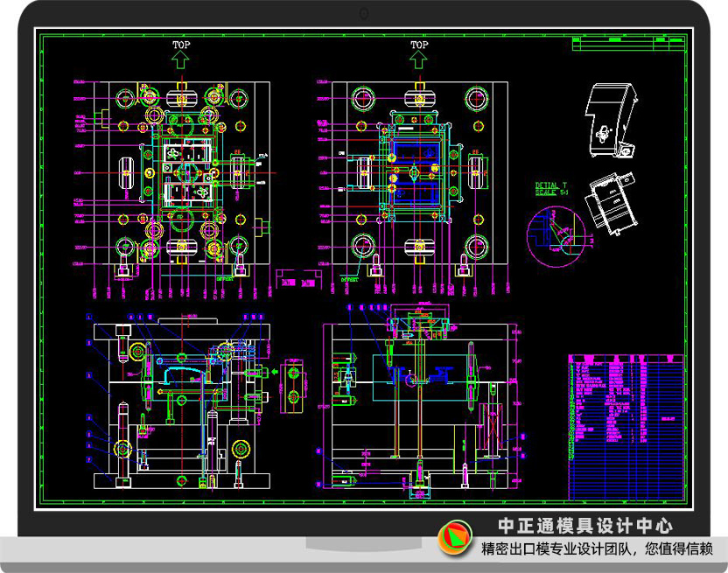Click the Chinese slogan text under the banner
This screenshot has width=728, height=573.
click(598, 550)
